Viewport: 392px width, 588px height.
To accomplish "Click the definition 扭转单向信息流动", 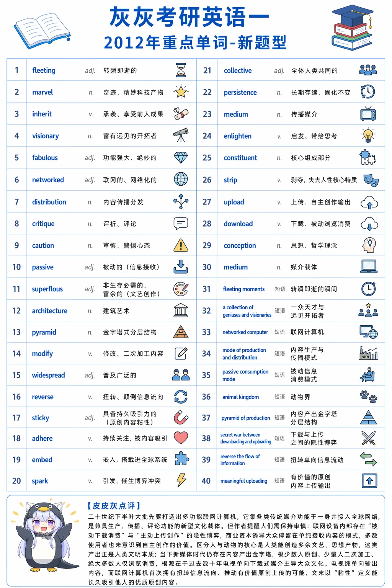I will (x=317, y=460).
